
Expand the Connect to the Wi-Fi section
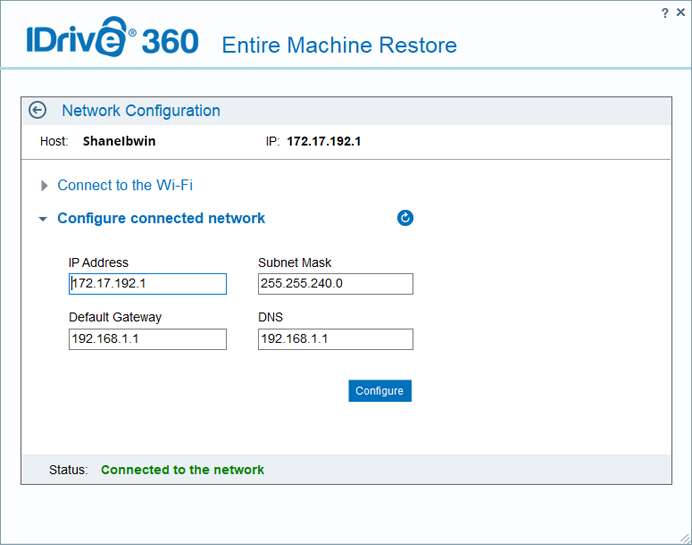click(44, 185)
